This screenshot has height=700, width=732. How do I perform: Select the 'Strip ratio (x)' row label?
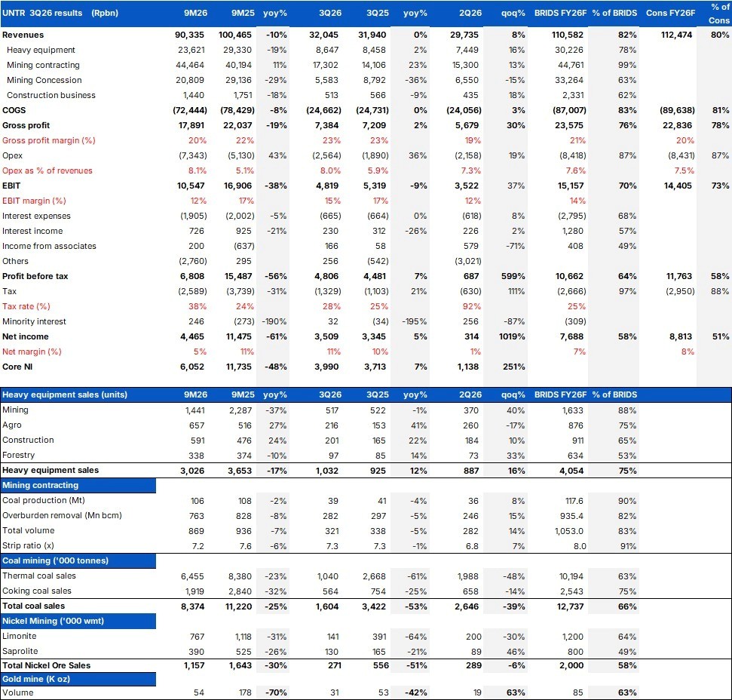[x=28, y=545]
